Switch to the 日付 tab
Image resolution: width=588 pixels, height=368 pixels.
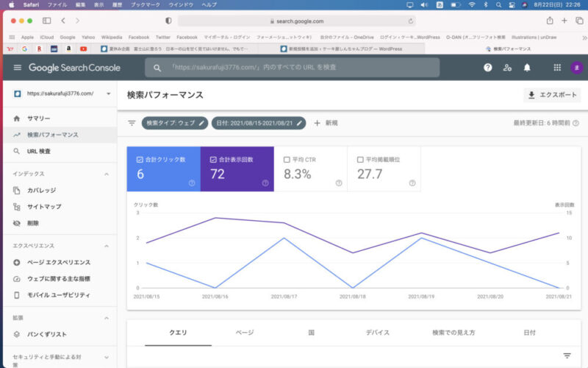click(529, 333)
